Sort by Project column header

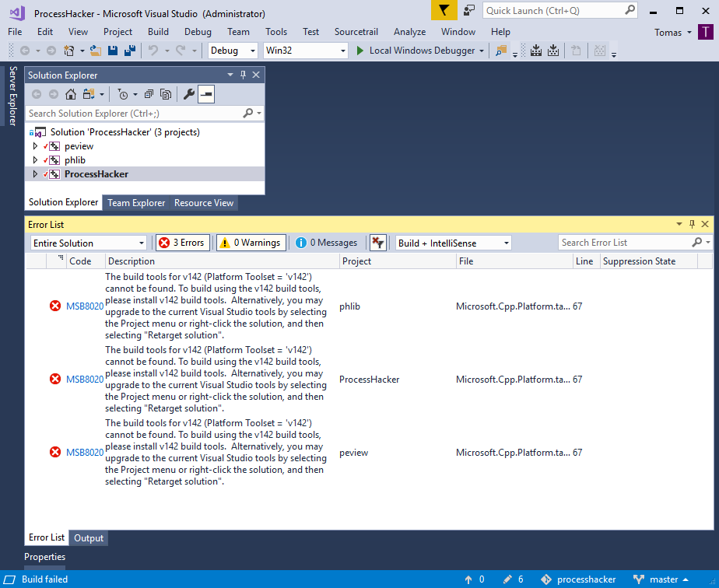point(398,261)
